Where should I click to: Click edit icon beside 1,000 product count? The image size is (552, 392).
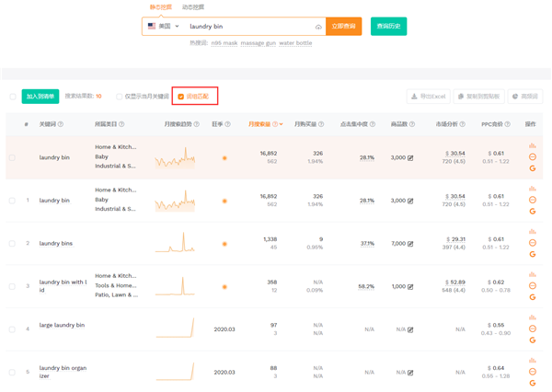coord(410,286)
